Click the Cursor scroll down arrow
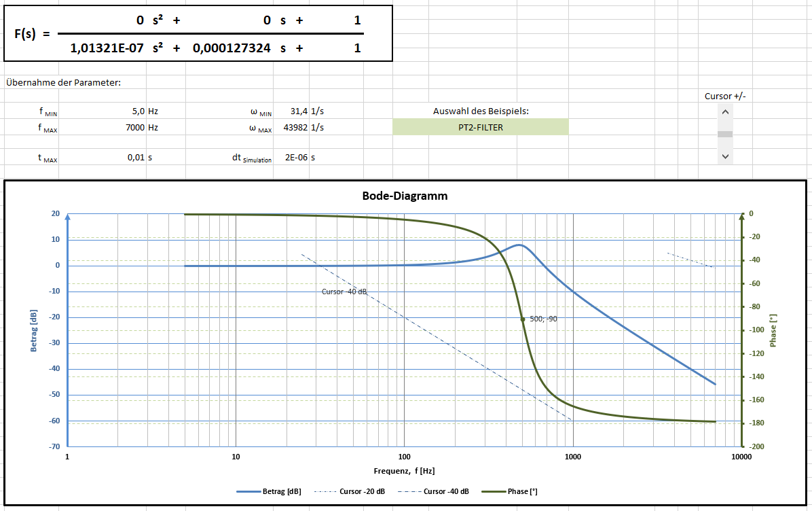Image resolution: width=812 pixels, height=511 pixels. coord(725,156)
